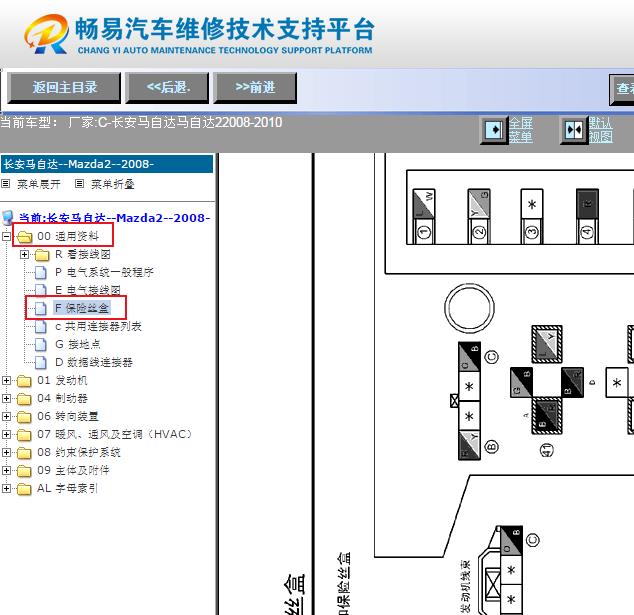Screen dimensions: 634x615
Task: Click the 06 转向装置 folder icon
Action: pyautogui.click(x=24, y=417)
